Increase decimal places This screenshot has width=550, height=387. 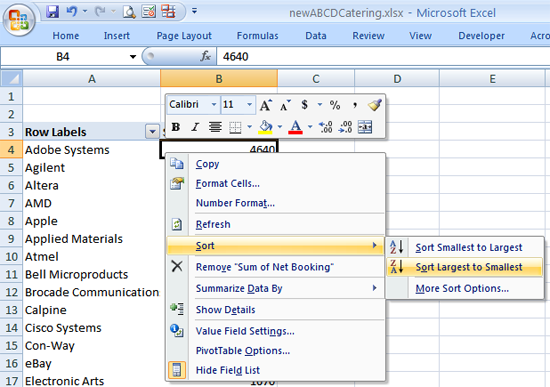(x=326, y=127)
